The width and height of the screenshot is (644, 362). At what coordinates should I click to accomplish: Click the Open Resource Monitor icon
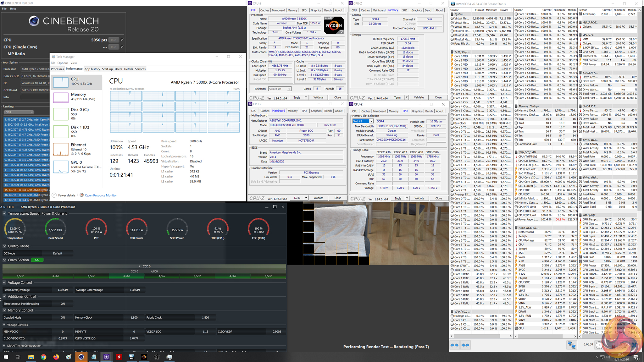(x=82, y=195)
